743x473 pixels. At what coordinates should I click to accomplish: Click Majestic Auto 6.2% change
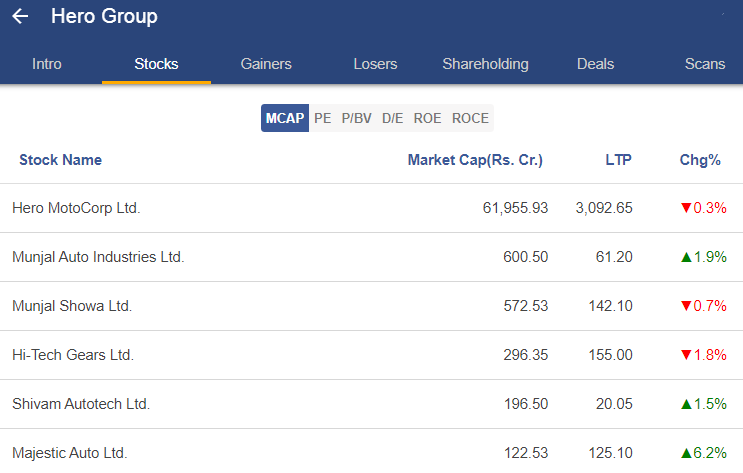pyautogui.click(x=703, y=453)
